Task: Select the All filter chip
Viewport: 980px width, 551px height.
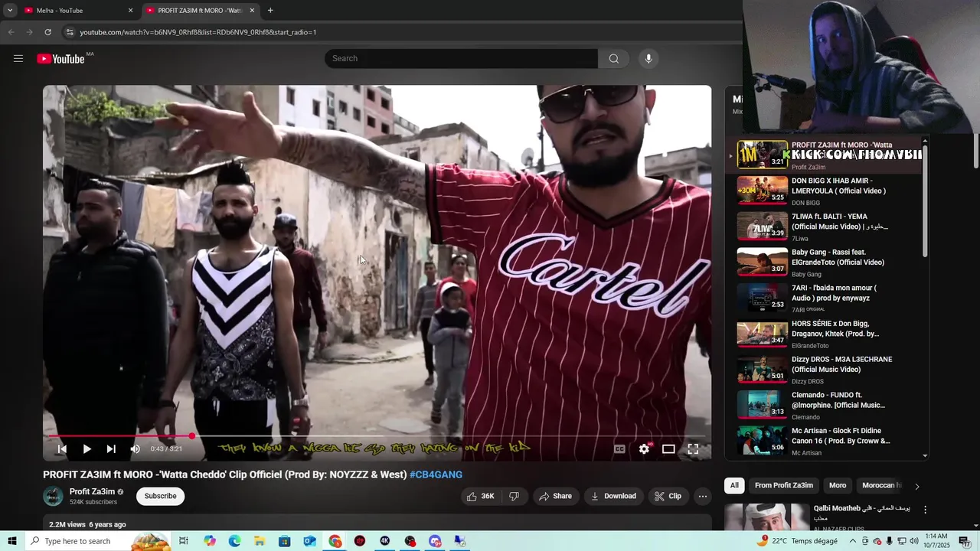Action: pos(734,485)
